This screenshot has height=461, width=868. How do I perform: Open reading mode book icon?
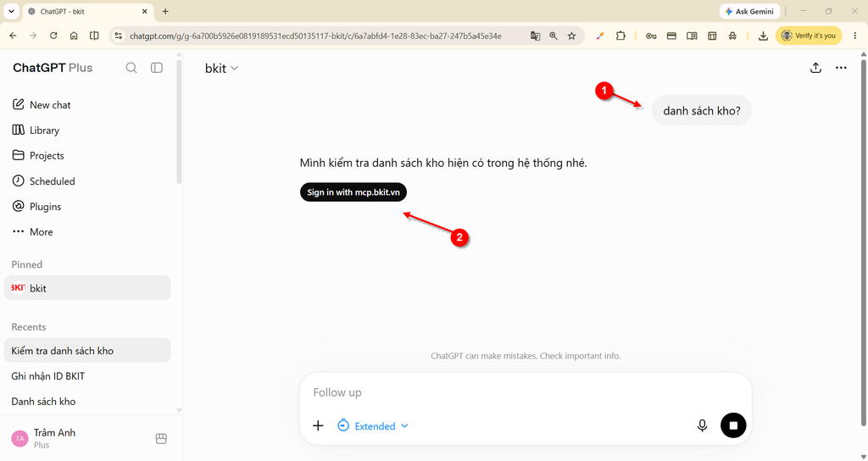pos(692,36)
